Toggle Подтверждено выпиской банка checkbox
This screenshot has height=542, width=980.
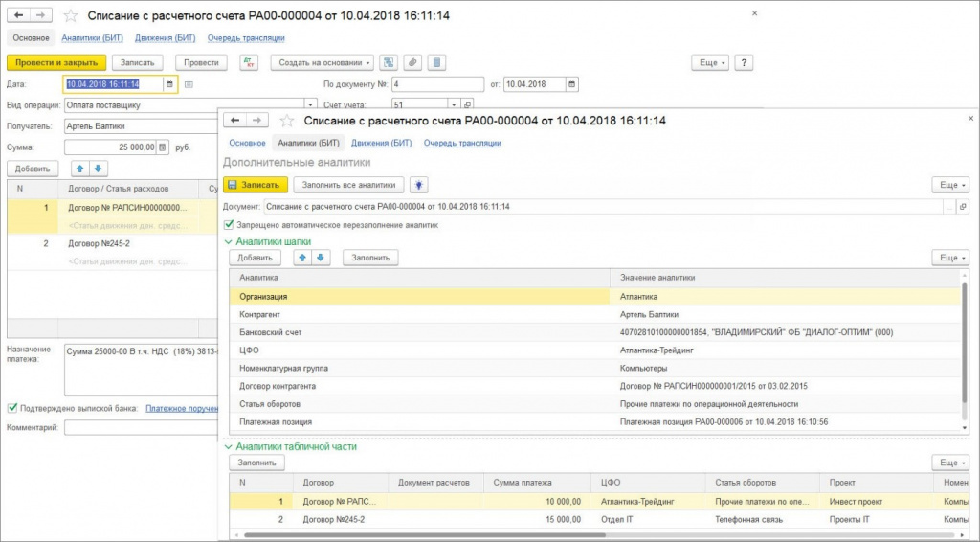pyautogui.click(x=11, y=408)
